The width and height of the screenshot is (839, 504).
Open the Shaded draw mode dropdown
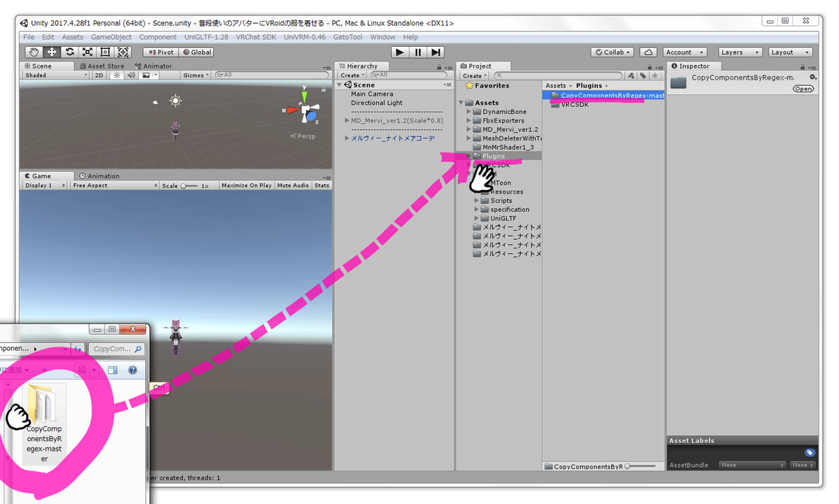tap(56, 75)
